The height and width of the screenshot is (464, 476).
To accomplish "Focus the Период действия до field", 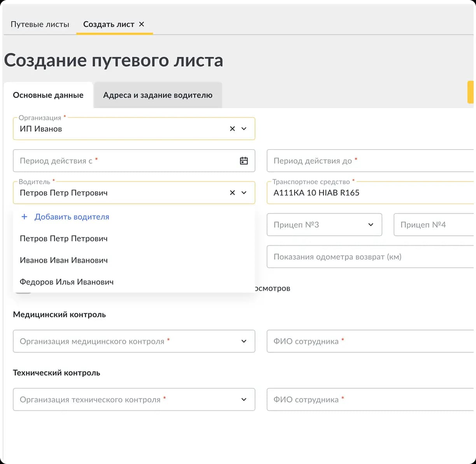I will tap(370, 161).
